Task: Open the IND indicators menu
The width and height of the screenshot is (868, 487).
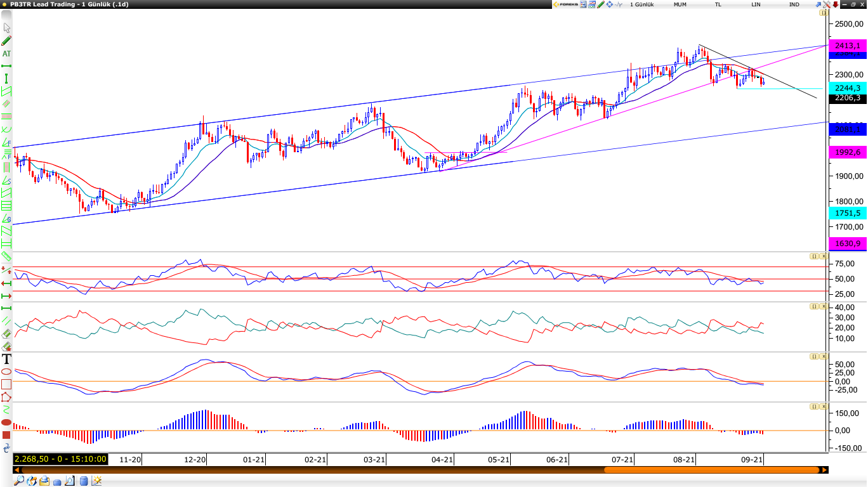Action: 794,4
